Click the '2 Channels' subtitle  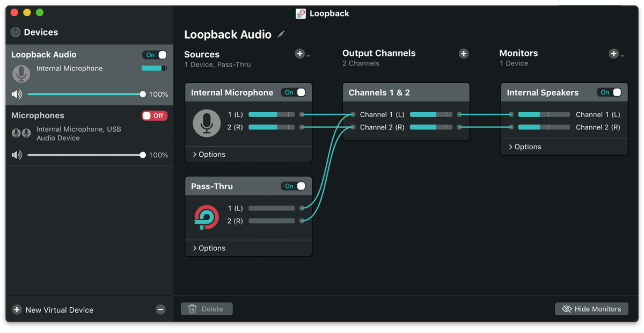[x=361, y=63]
